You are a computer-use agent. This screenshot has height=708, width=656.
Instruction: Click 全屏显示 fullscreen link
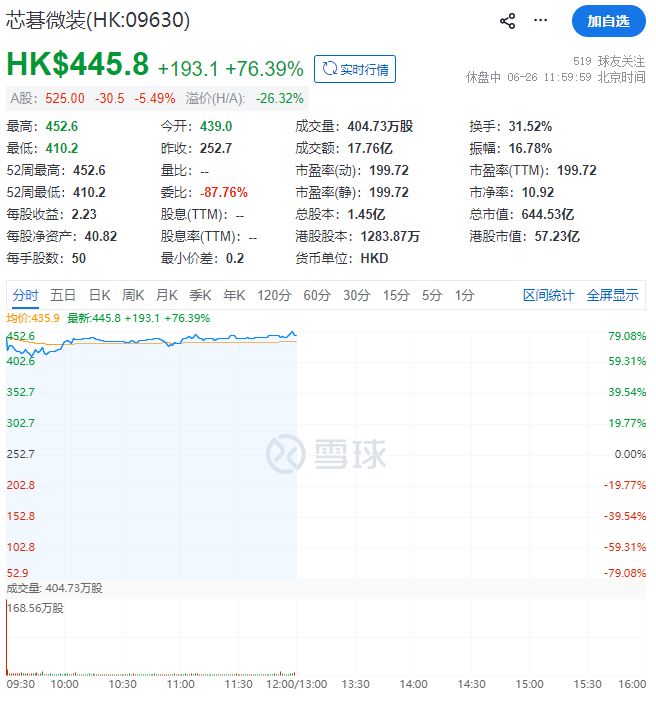click(612, 295)
